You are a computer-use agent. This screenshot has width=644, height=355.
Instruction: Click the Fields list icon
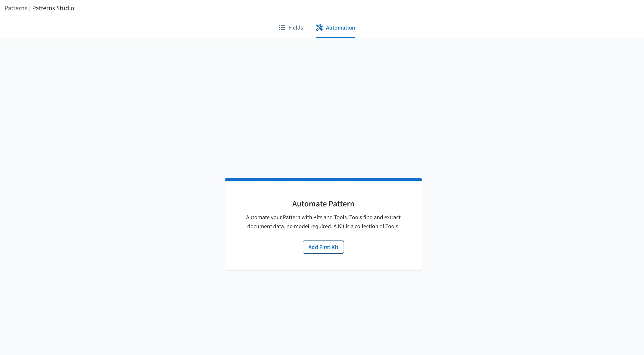[x=282, y=28]
